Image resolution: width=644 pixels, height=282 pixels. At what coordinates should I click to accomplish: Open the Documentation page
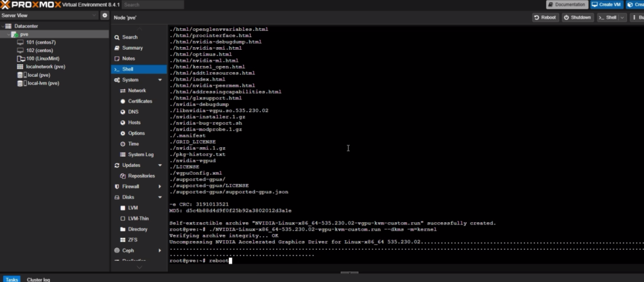click(x=567, y=4)
